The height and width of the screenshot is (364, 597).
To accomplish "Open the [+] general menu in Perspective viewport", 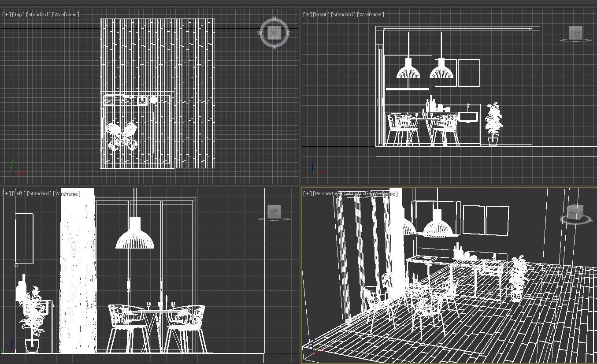I will tap(307, 193).
